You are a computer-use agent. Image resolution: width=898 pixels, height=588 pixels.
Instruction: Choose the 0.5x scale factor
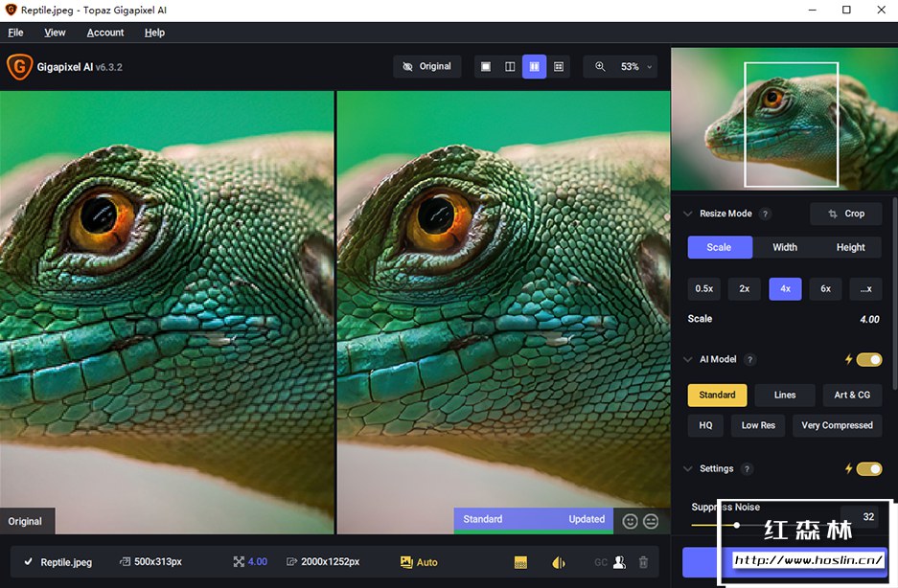point(703,288)
